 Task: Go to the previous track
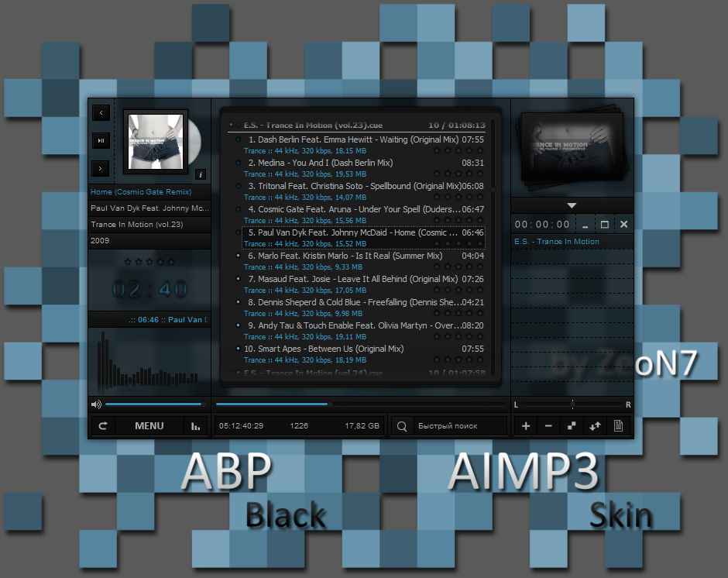coord(101,112)
